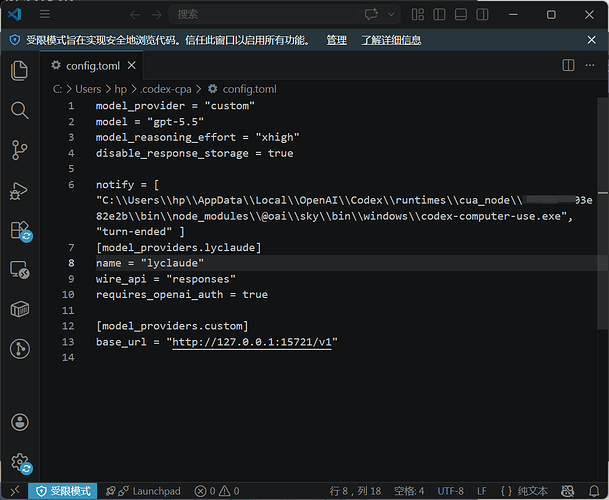609x500 pixels.
Task: Open the Customize Layout icon
Action: click(418, 15)
